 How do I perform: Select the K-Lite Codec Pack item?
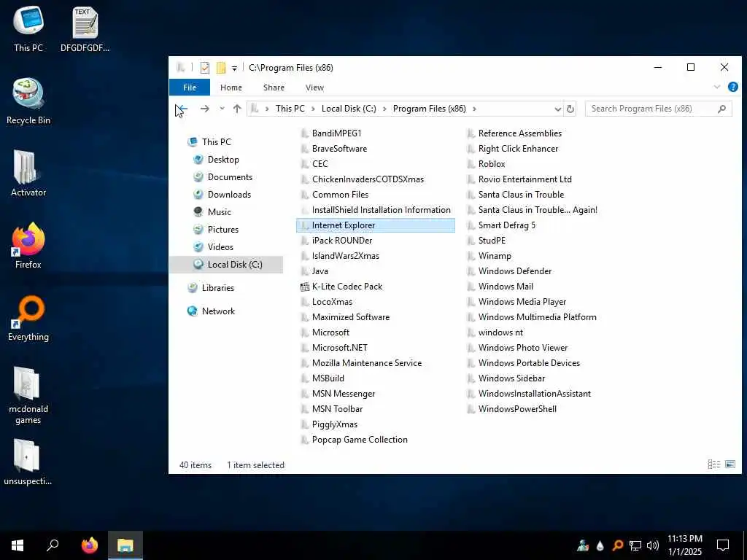341,287
